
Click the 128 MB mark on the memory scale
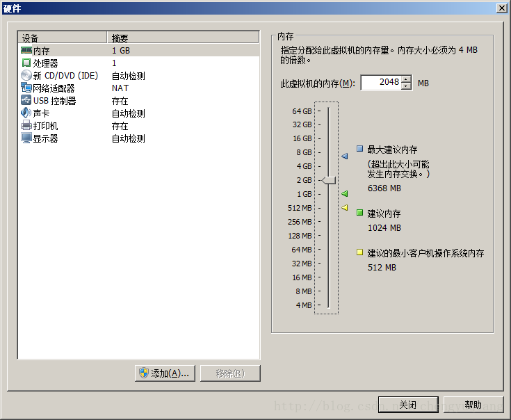coord(300,236)
